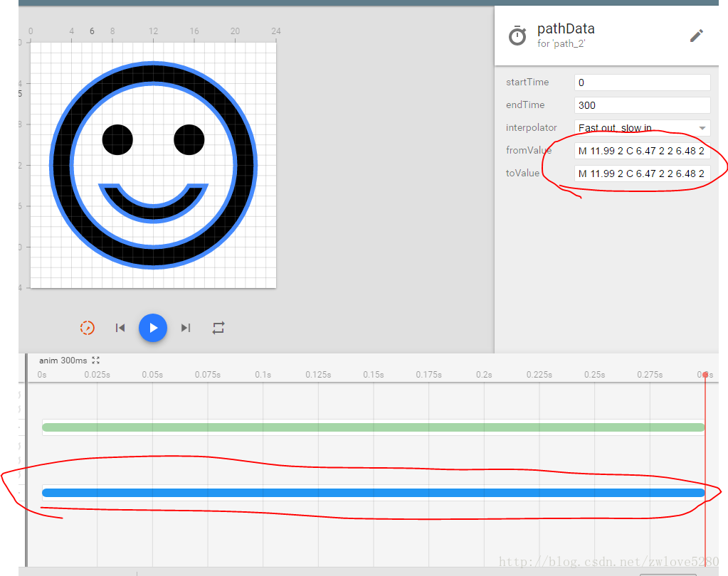Rewind animation to the beginning
Image resolution: width=728 pixels, height=576 pixels.
click(x=120, y=328)
